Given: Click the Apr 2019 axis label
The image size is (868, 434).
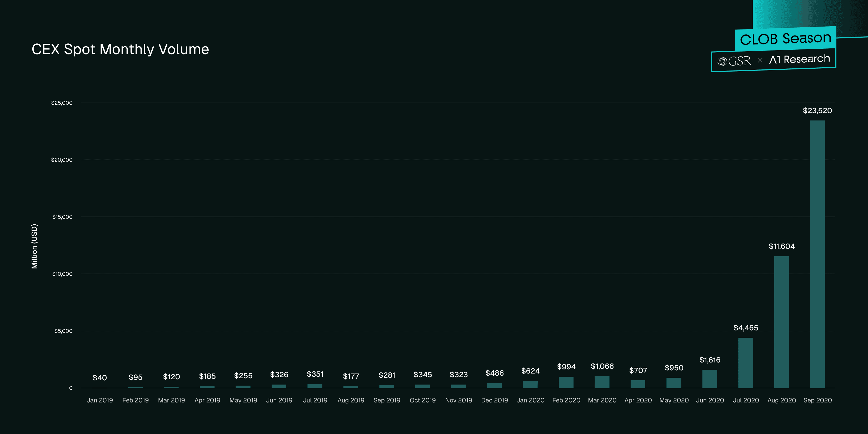Looking at the screenshot, I should click(x=207, y=400).
